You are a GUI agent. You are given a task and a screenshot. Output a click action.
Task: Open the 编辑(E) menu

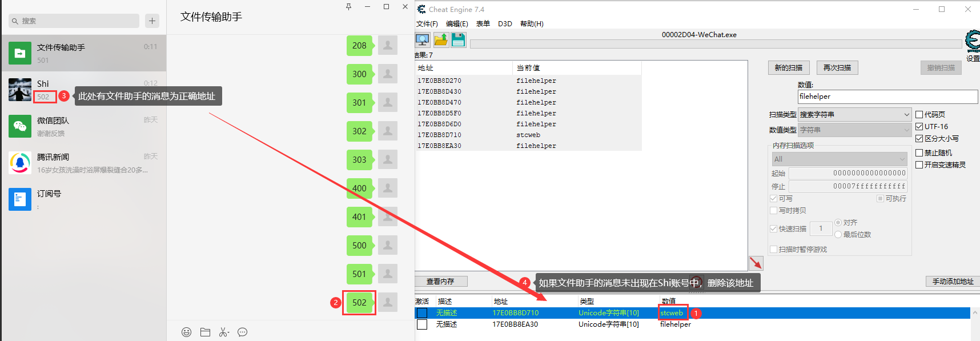(457, 23)
